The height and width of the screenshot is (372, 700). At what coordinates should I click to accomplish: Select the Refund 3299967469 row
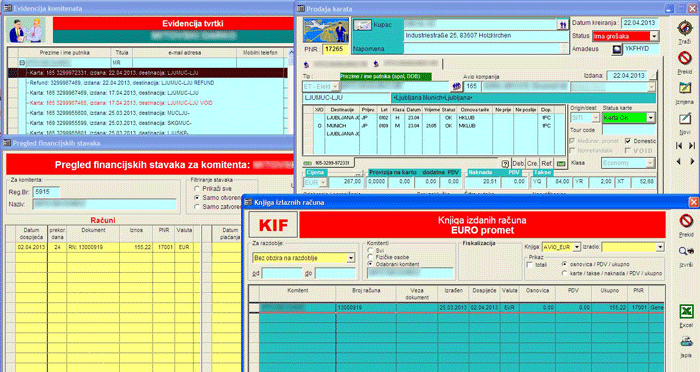[122, 83]
